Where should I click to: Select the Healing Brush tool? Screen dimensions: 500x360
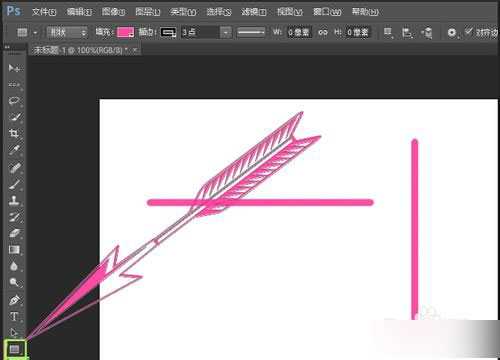14,167
